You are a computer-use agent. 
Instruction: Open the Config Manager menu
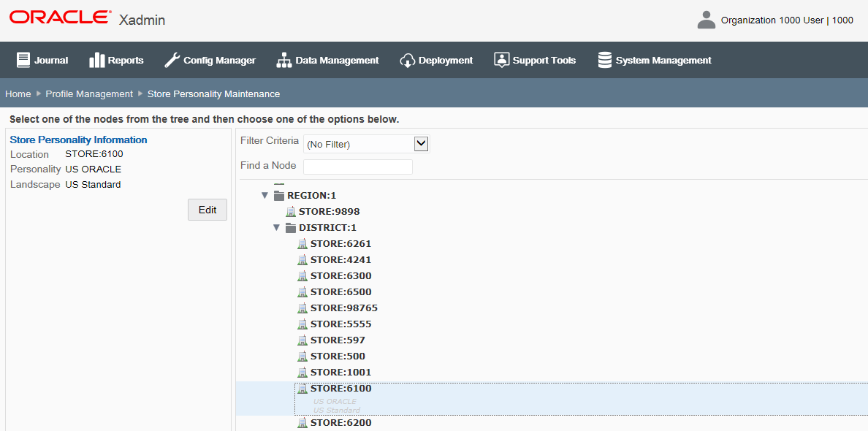pos(210,61)
